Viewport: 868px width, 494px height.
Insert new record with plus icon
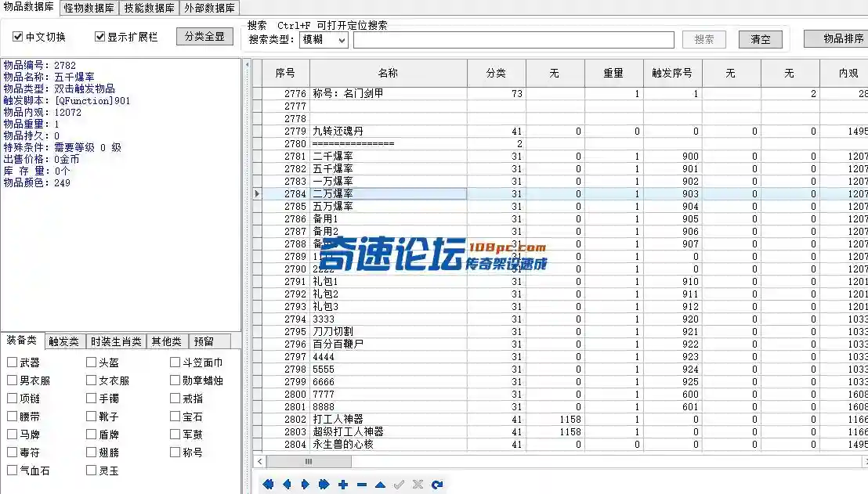coord(343,485)
